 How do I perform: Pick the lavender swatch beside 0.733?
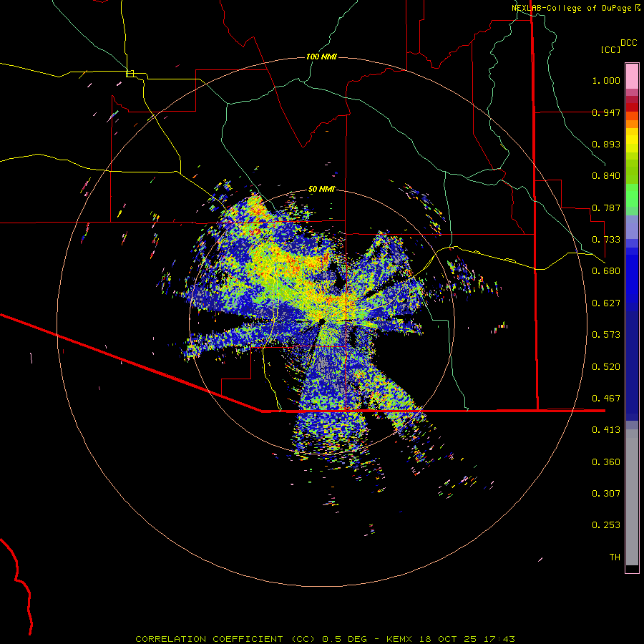pyautogui.click(x=632, y=228)
